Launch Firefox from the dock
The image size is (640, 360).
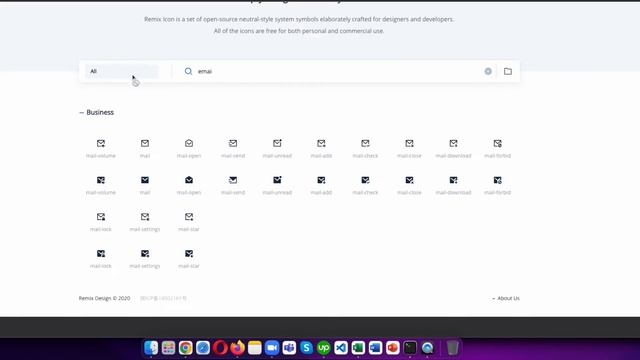[237, 348]
